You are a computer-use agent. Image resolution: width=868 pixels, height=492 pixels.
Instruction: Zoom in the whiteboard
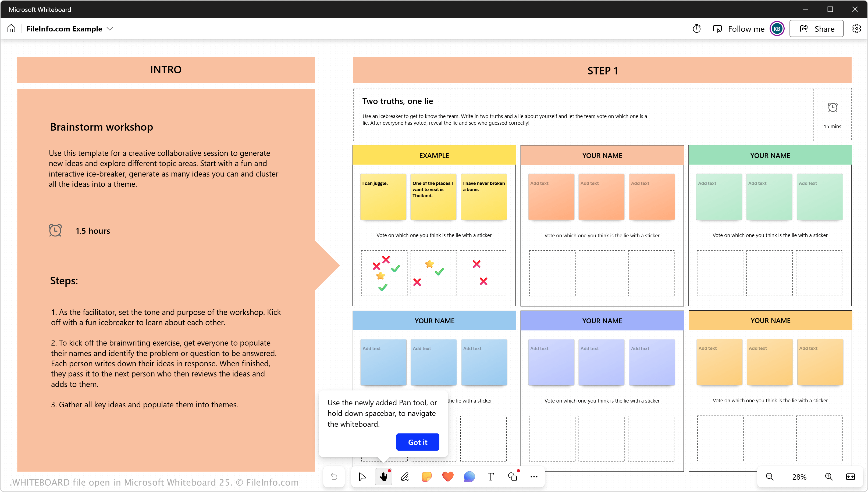tap(829, 477)
